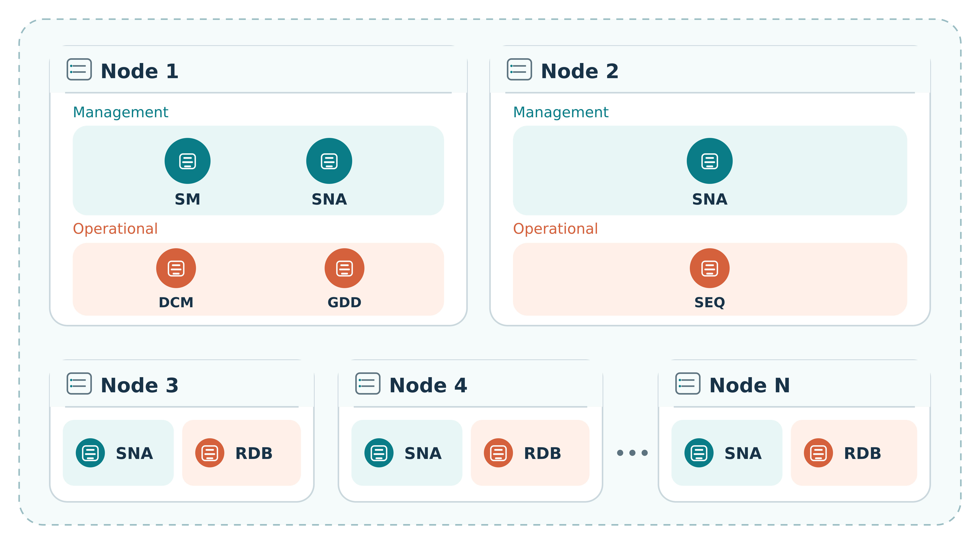This screenshot has height=544, width=980.
Task: Click the SNA label in Node 1 Management
Action: pyautogui.click(x=329, y=199)
